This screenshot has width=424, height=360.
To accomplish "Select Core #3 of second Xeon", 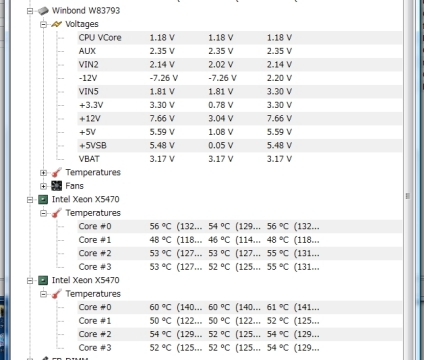I will point(239,348).
